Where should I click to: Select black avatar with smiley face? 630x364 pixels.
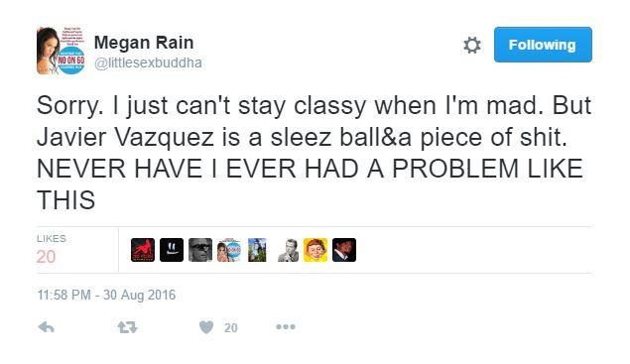[x=172, y=250]
